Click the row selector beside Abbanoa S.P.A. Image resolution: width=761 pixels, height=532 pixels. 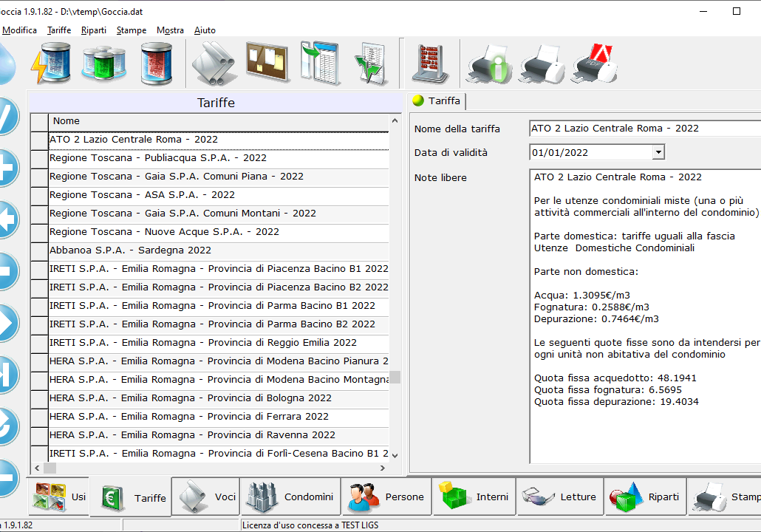coord(39,250)
